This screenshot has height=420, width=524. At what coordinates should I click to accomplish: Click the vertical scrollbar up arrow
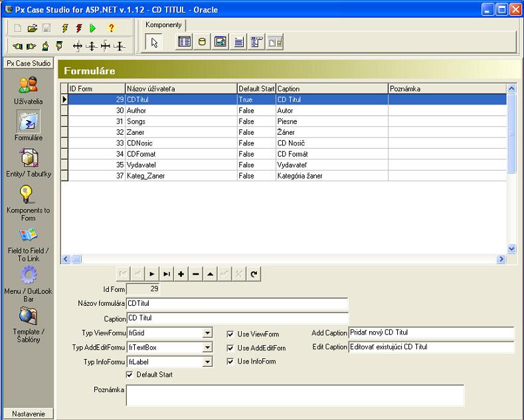click(x=511, y=88)
